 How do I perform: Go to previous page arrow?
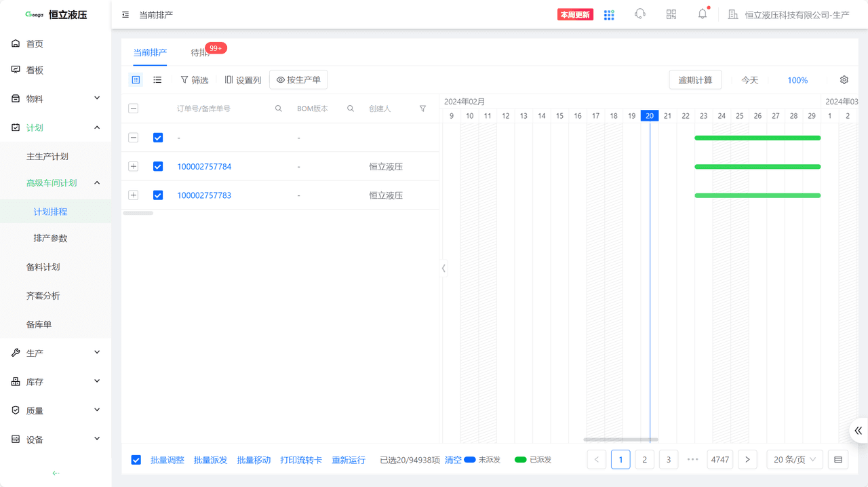click(597, 460)
